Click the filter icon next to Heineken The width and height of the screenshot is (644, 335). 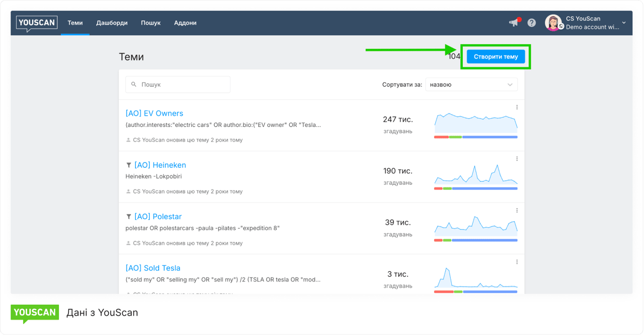[x=129, y=165]
